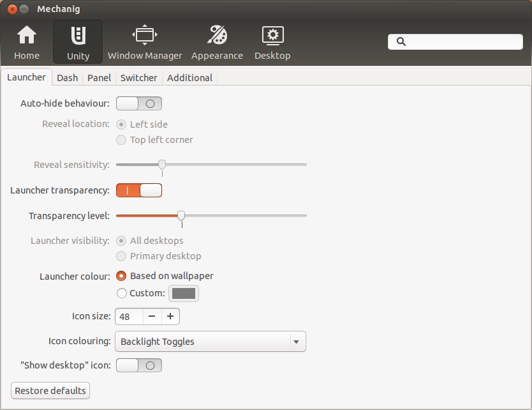Open the Panel tab
Image resolution: width=532 pixels, height=410 pixels.
pos(99,78)
